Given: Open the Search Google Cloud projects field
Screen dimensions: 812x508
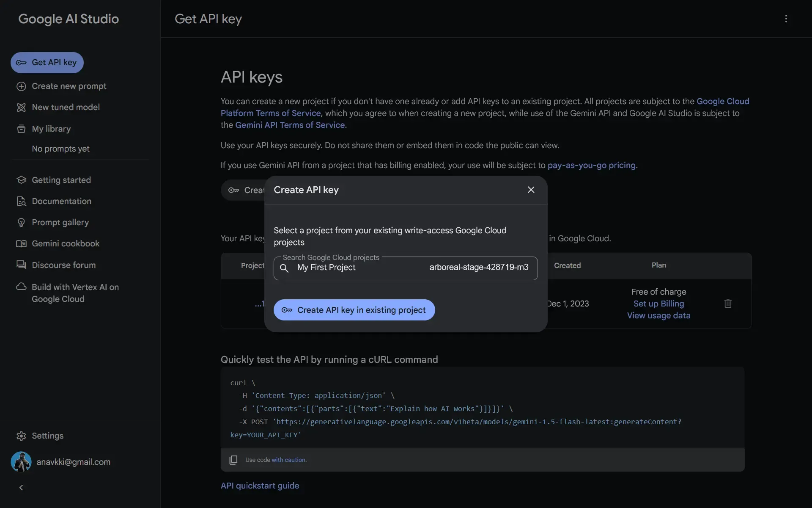Looking at the screenshot, I should (x=405, y=268).
